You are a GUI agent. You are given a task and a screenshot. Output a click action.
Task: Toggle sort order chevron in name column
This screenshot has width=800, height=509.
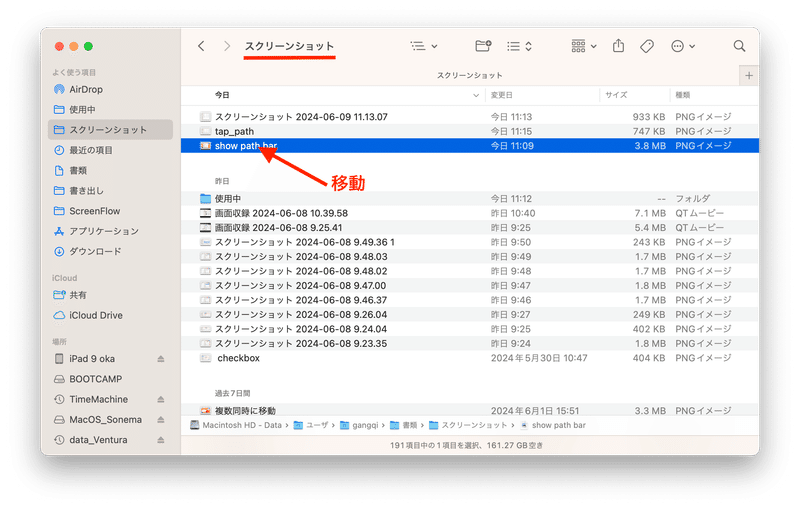pyautogui.click(x=476, y=95)
